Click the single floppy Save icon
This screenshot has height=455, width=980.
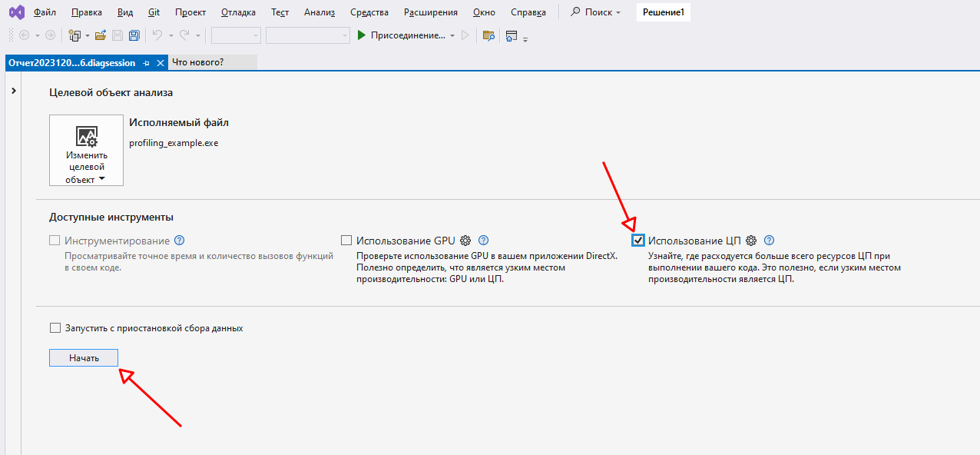coord(118,35)
